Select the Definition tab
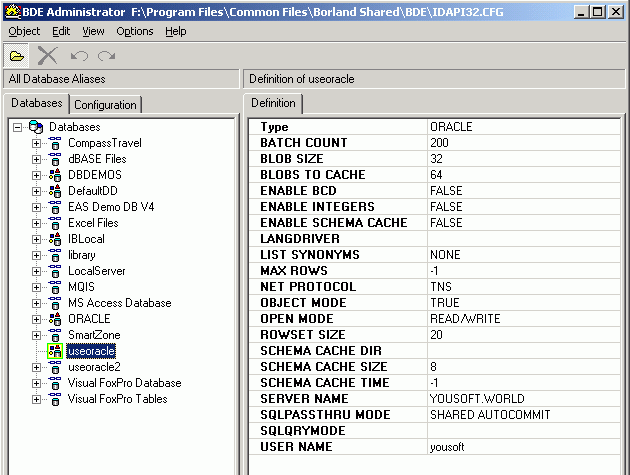Screen dimensions: 630x475 (273, 103)
